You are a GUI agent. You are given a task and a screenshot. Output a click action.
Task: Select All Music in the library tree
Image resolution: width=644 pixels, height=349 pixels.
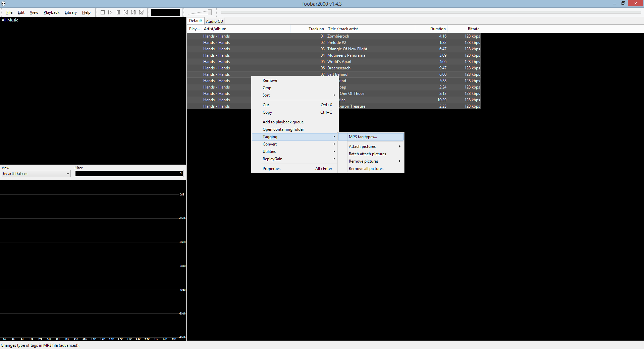[10, 20]
